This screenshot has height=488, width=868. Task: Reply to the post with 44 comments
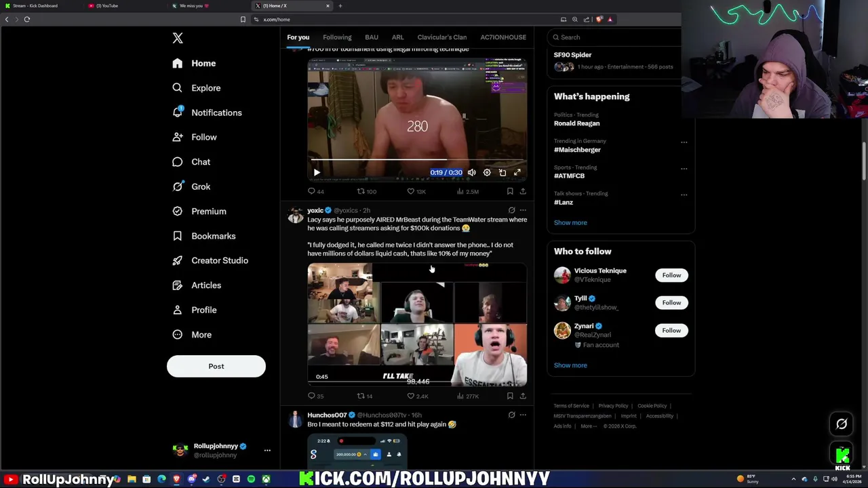click(x=316, y=191)
